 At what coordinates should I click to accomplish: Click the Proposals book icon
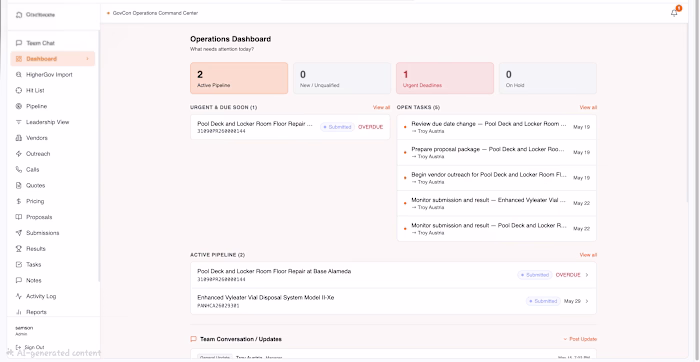point(19,217)
